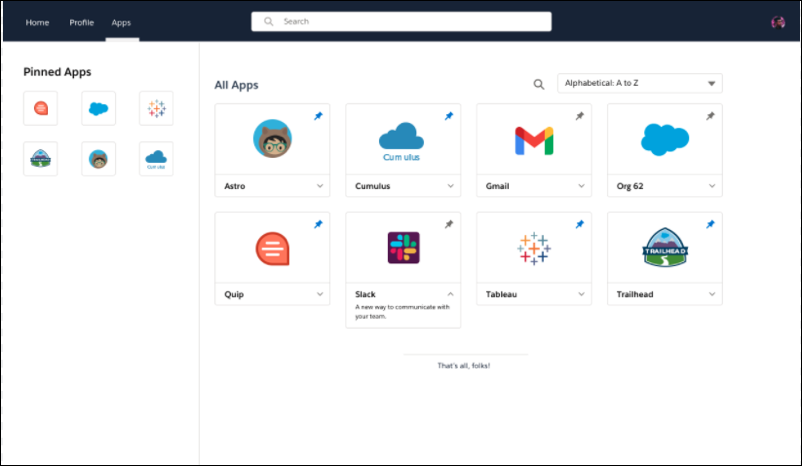802x466 pixels.
Task: Open the Astro pinned app tile
Action: pos(98,159)
